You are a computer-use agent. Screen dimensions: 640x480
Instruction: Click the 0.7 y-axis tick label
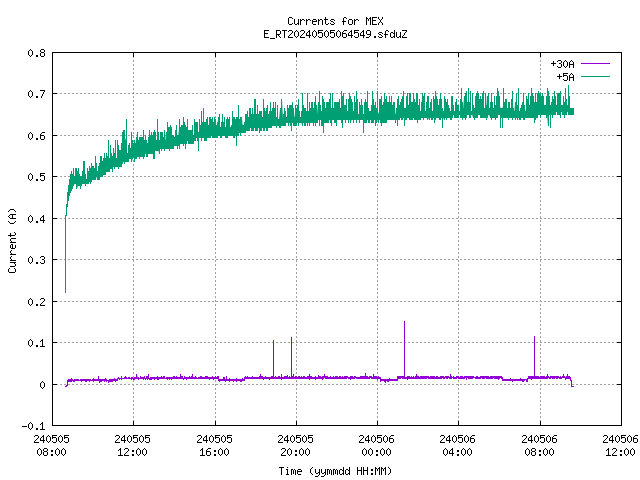[36, 94]
